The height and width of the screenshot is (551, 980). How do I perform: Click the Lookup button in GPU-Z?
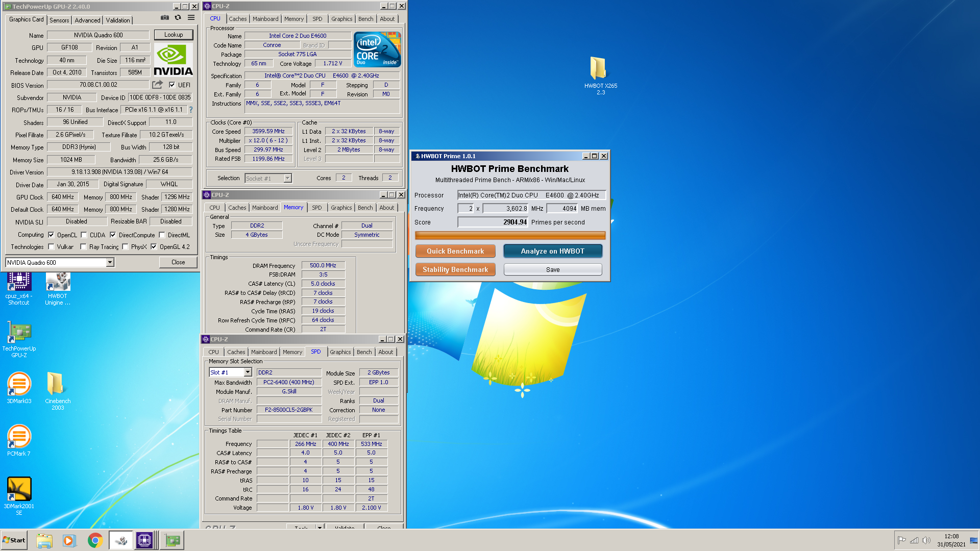(x=174, y=35)
